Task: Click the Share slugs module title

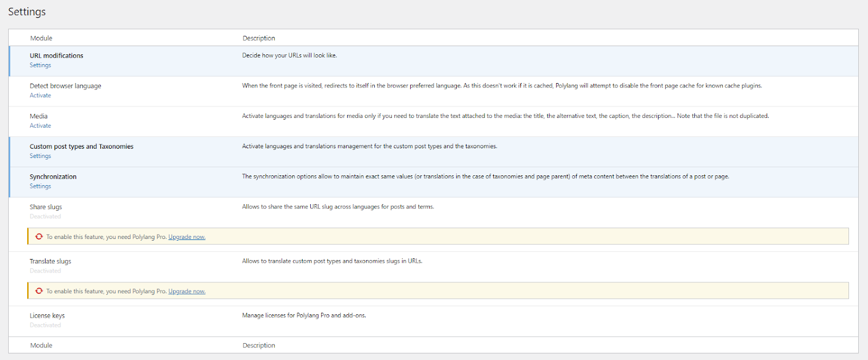Action: pos(46,207)
